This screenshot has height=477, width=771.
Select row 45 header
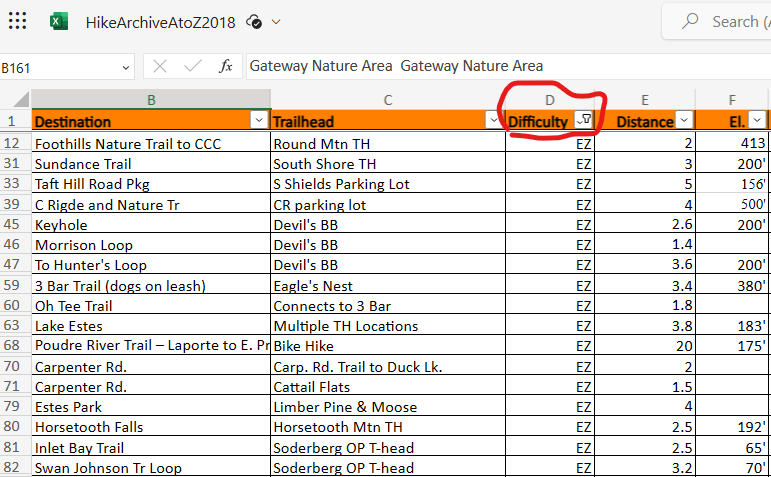point(15,225)
